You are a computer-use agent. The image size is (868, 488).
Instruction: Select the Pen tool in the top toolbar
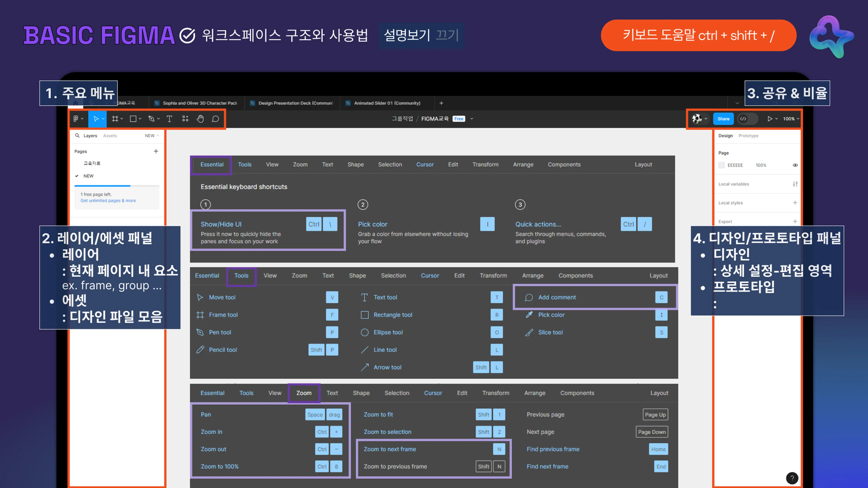(x=151, y=119)
